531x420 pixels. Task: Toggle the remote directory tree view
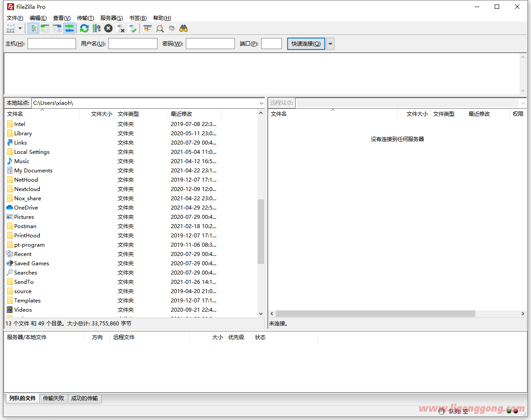57,28
